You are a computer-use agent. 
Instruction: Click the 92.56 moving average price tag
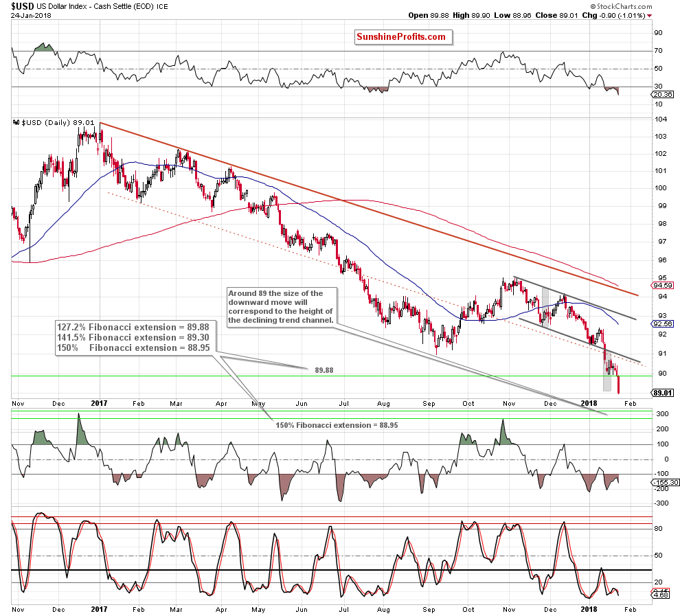663,324
